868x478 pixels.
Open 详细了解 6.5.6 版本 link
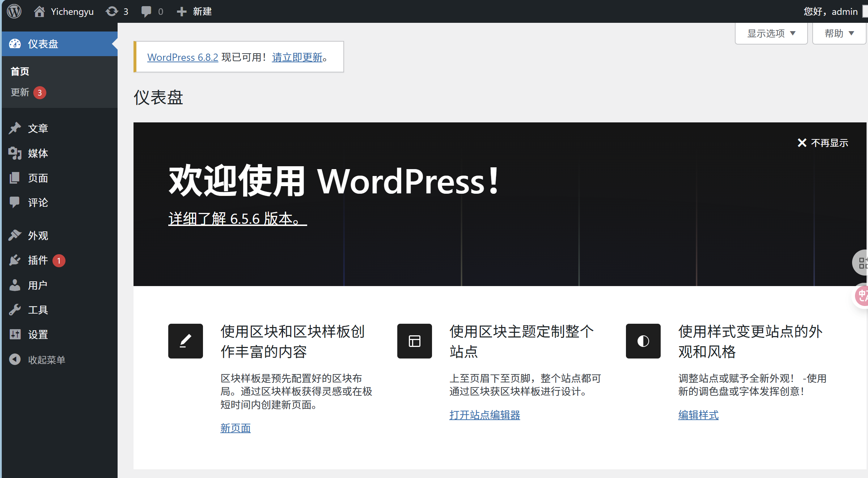(237, 218)
